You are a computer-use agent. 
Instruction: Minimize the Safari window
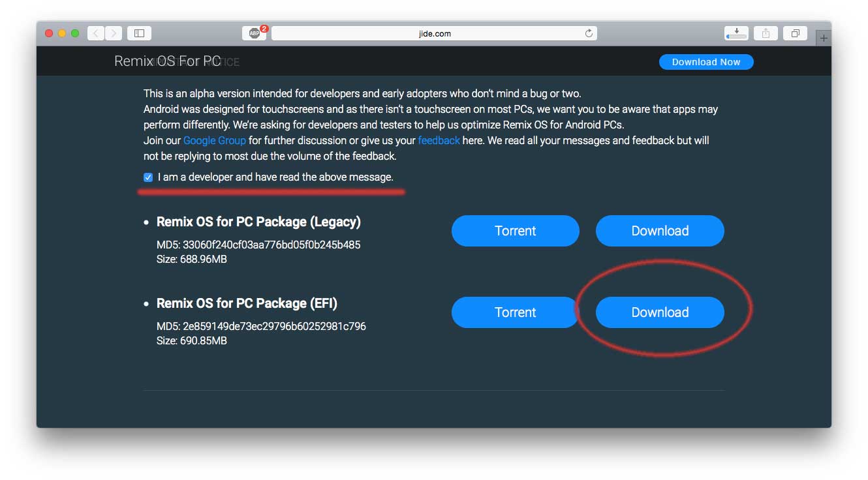62,33
